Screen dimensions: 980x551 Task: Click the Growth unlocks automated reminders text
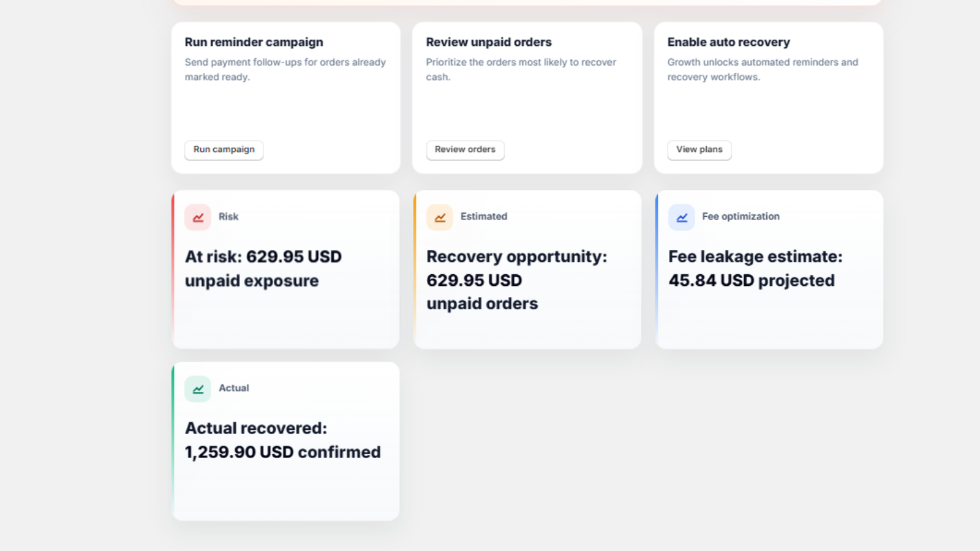tap(763, 70)
